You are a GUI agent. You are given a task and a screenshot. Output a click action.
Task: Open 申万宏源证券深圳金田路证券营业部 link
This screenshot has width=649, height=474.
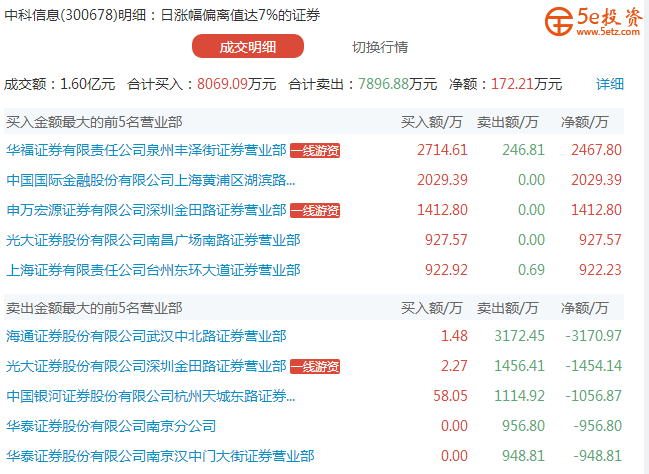(146, 210)
